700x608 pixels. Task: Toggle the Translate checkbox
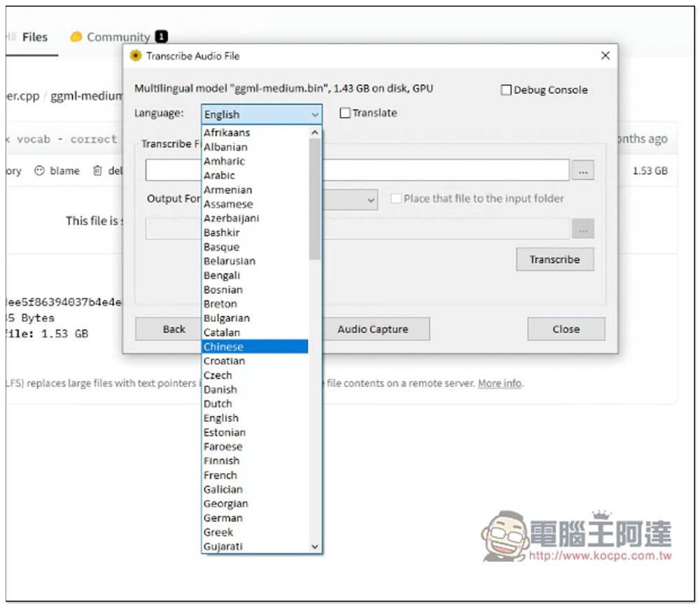coord(345,113)
